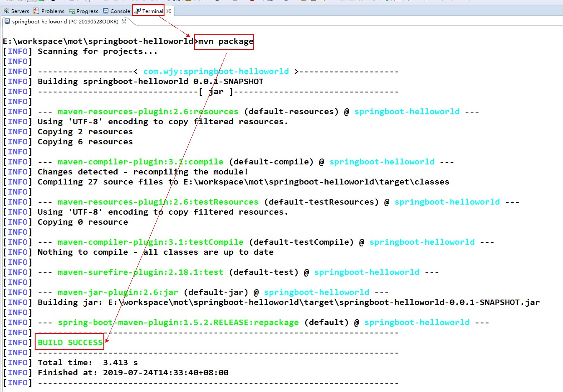This screenshot has width=563, height=392.
Task: Click the 'Scanning for projects...' line
Action: 98,51
